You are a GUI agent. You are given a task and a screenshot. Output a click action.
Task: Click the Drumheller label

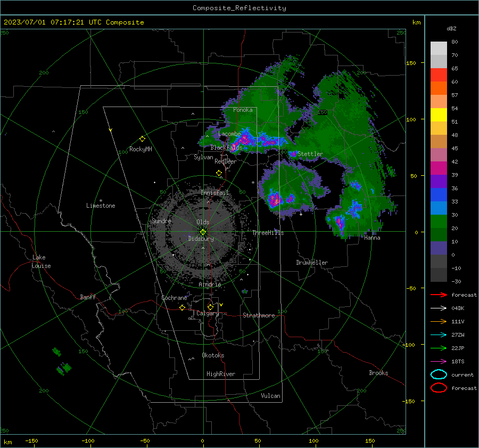[312, 263]
